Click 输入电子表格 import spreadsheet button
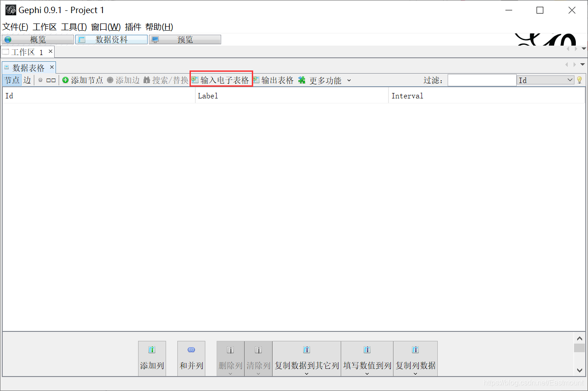Viewport: 588px width, 391px height. coord(221,80)
